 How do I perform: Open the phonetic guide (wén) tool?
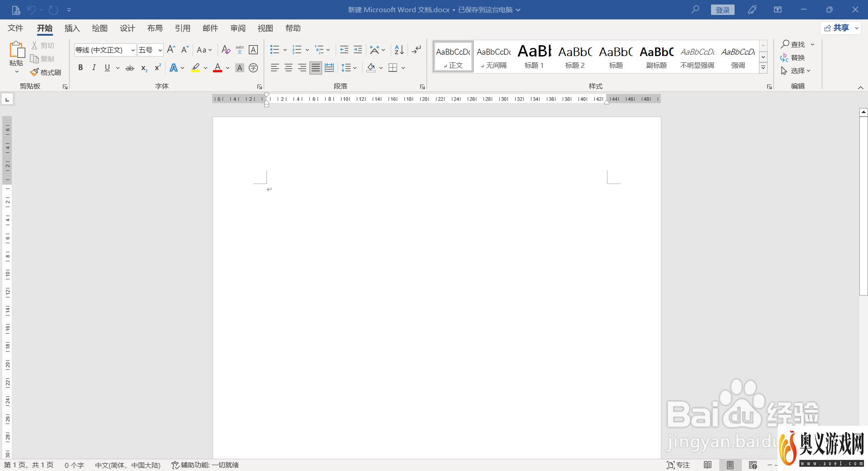coord(240,50)
